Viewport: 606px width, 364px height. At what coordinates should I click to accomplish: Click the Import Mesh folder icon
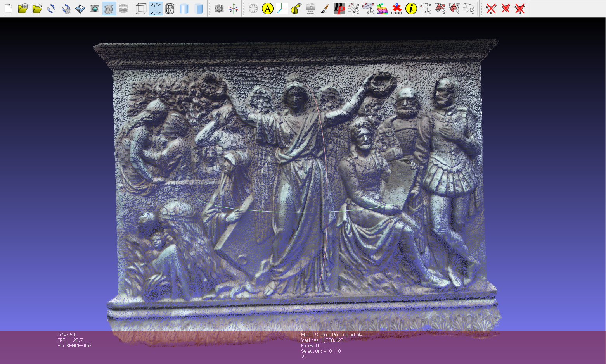pyautogui.click(x=37, y=9)
